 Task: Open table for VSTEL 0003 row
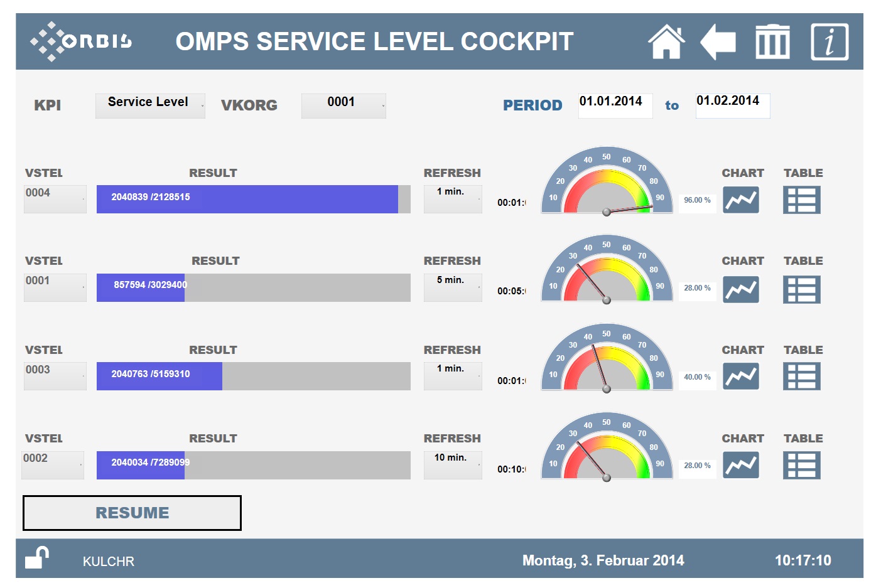(x=801, y=377)
